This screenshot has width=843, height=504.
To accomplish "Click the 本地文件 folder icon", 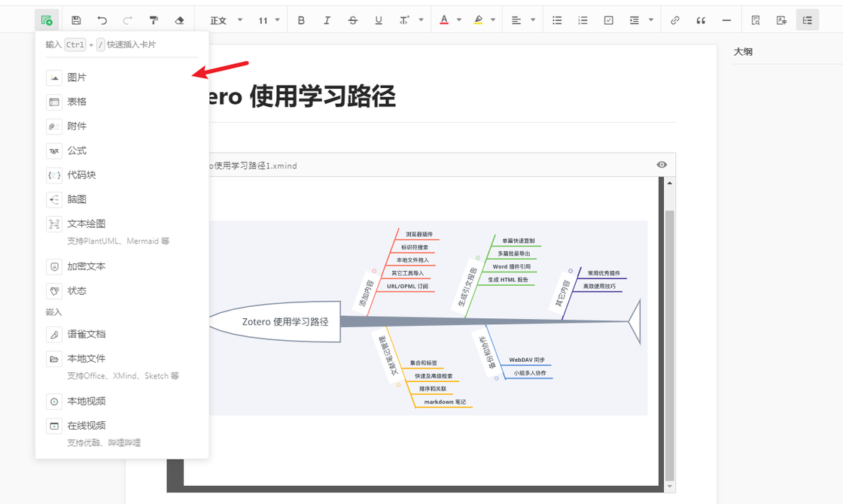I will (54, 359).
